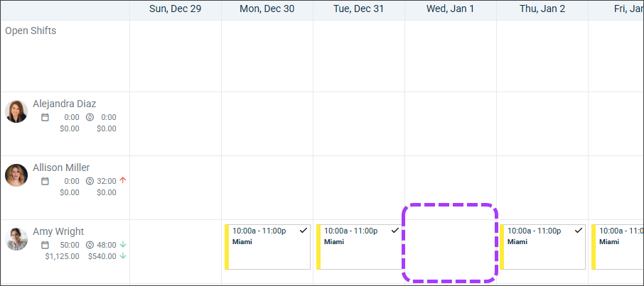Click Allison Miller's scheduled hours calendar icon
This screenshot has width=644, height=286.
45,181
